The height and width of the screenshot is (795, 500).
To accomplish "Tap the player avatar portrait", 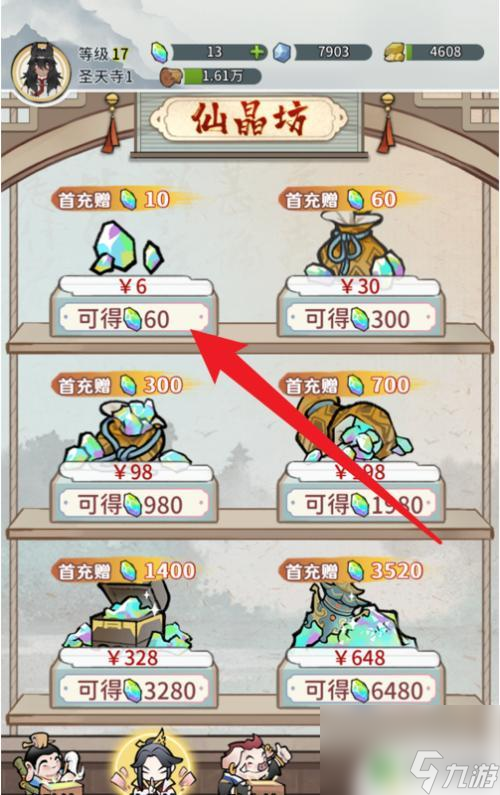I will [x=41, y=70].
